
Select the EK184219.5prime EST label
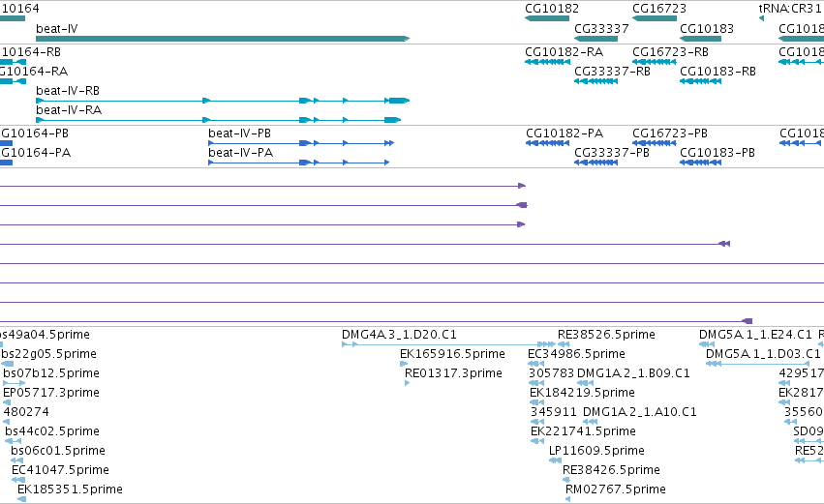(582, 393)
